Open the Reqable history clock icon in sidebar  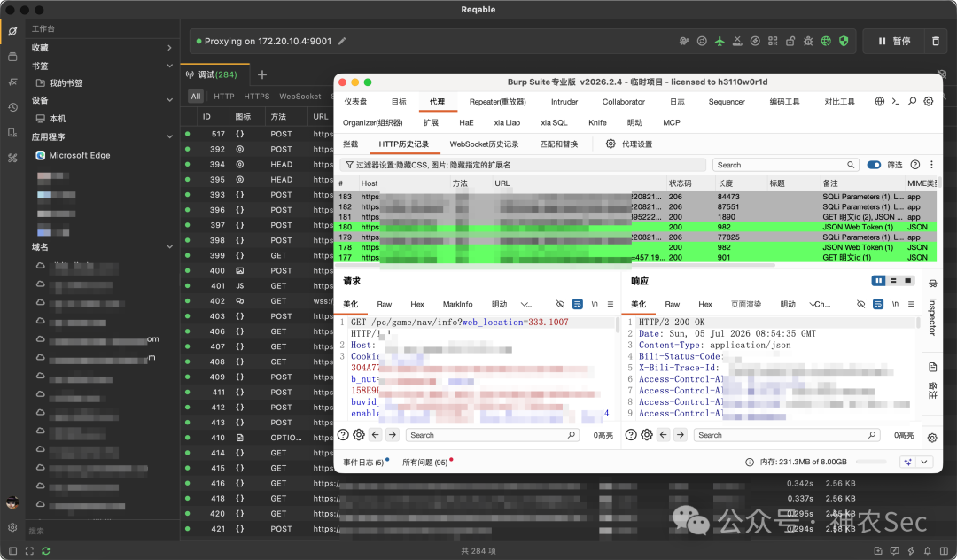click(x=12, y=107)
